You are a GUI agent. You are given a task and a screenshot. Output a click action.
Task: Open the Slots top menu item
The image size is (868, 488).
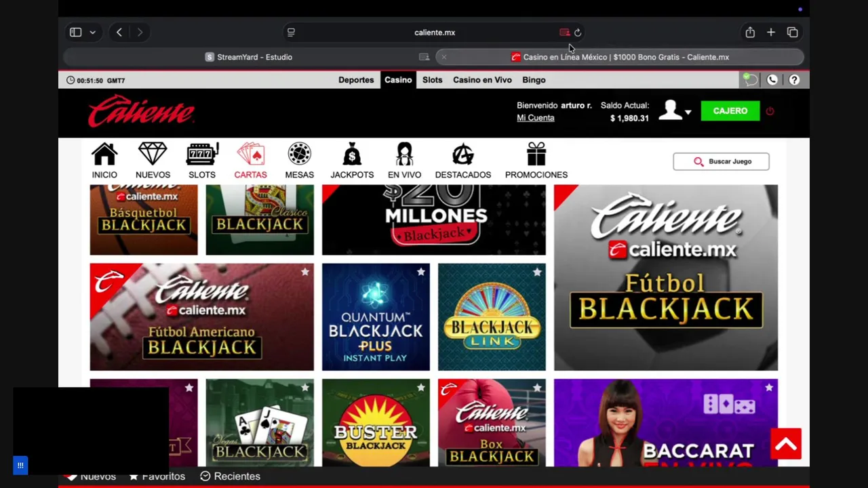click(x=432, y=80)
